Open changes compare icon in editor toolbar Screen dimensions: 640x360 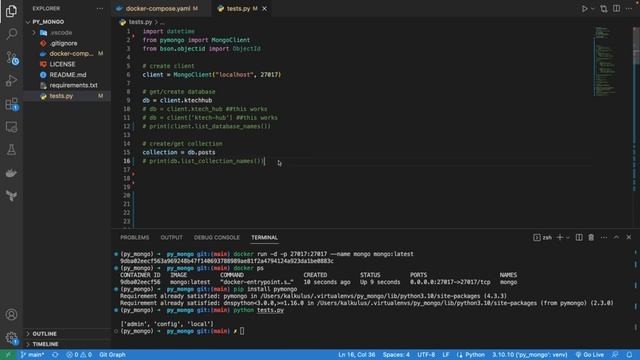(x=604, y=9)
